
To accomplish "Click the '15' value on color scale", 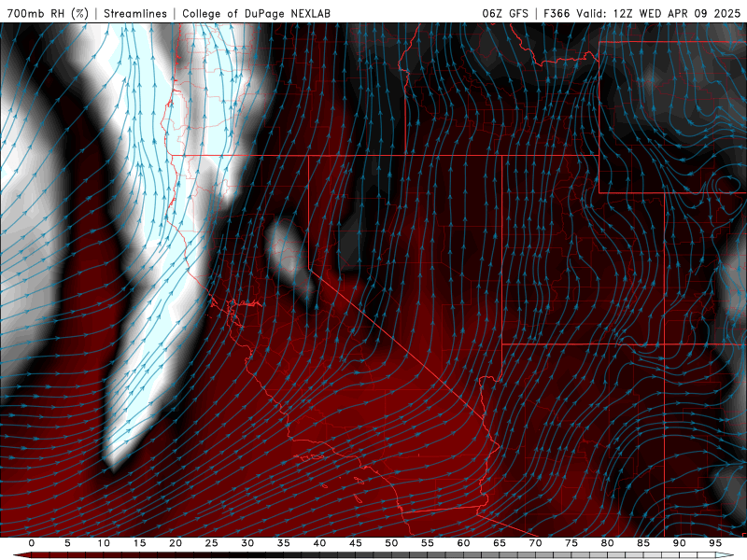I will pos(139,543).
